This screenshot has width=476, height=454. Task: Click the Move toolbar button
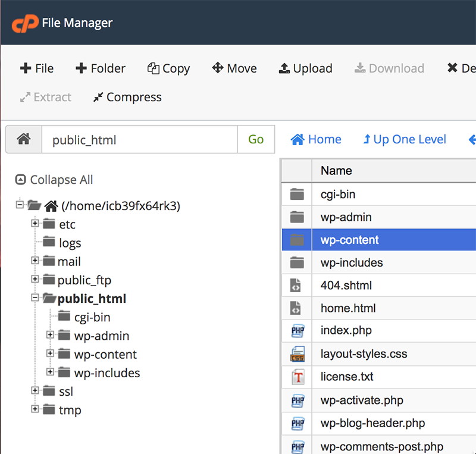(234, 68)
